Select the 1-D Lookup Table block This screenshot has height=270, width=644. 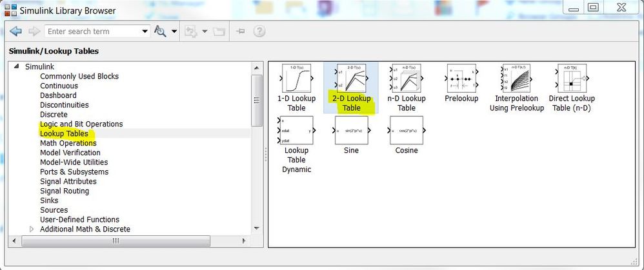296,88
